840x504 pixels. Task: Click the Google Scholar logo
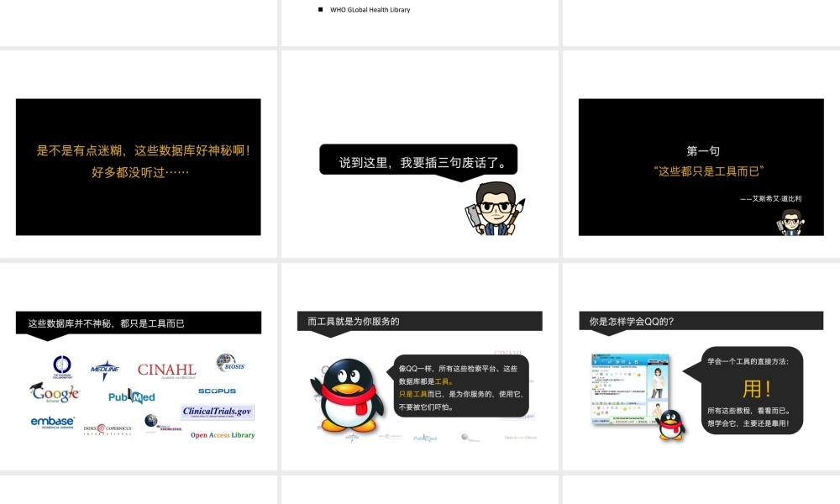[55, 392]
